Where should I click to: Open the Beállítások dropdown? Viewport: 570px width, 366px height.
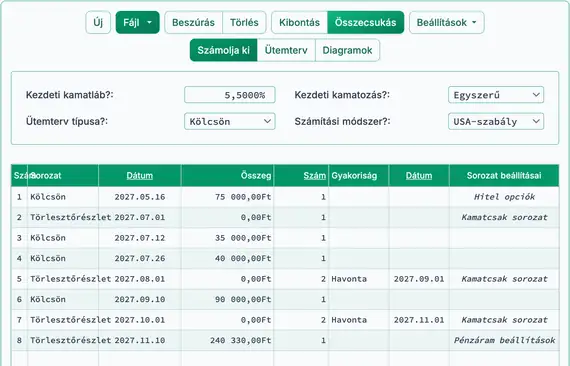446,23
